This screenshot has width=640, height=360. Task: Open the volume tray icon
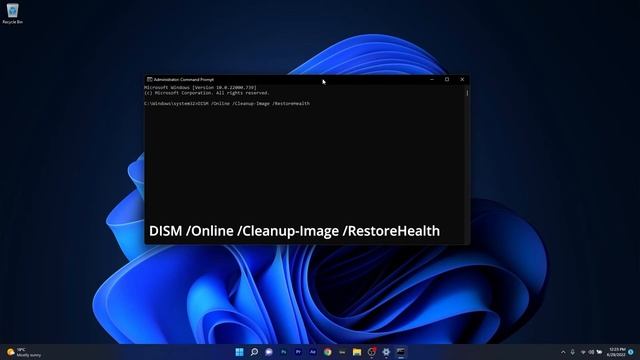(x=591, y=352)
